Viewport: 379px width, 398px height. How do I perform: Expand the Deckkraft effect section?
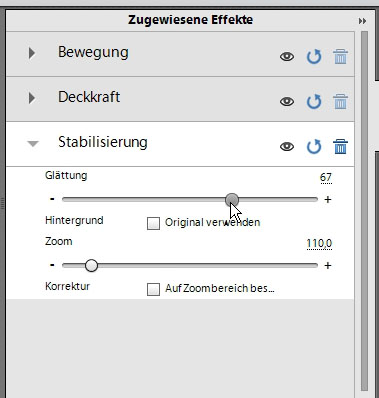(32, 98)
